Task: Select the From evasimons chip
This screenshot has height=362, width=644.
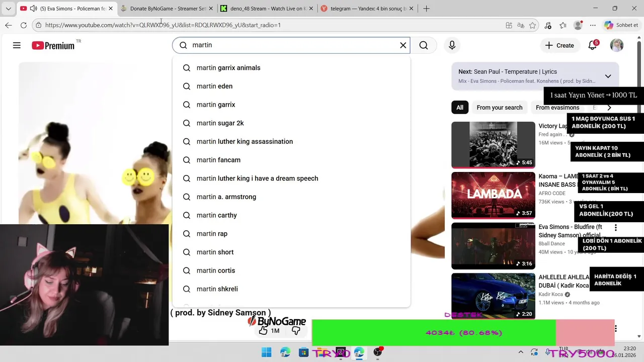Action: pyautogui.click(x=557, y=108)
